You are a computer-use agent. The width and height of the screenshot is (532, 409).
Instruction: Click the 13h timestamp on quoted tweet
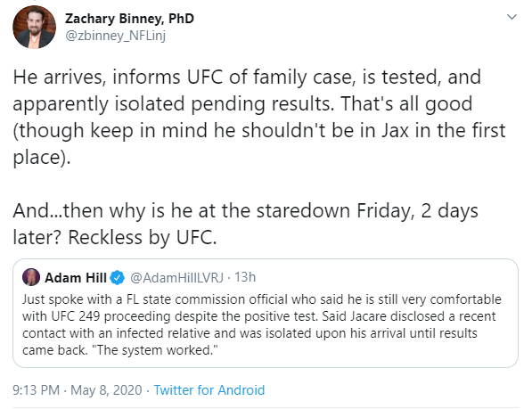tap(245, 277)
